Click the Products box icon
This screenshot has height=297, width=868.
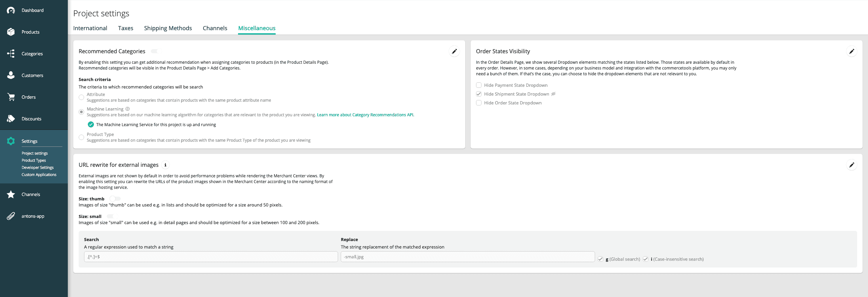[11, 32]
